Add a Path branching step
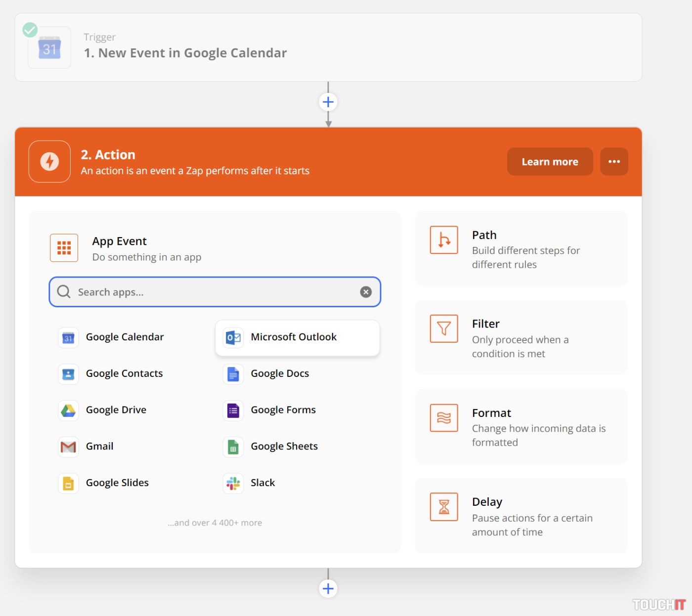 click(x=520, y=249)
